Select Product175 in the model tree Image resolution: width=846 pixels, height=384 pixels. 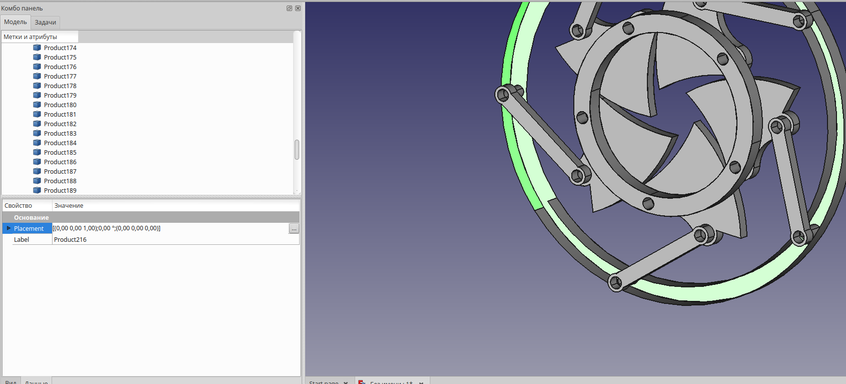tap(60, 57)
